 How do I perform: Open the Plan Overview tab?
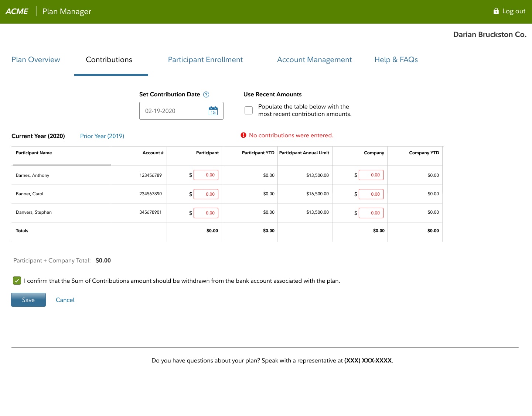click(x=36, y=60)
